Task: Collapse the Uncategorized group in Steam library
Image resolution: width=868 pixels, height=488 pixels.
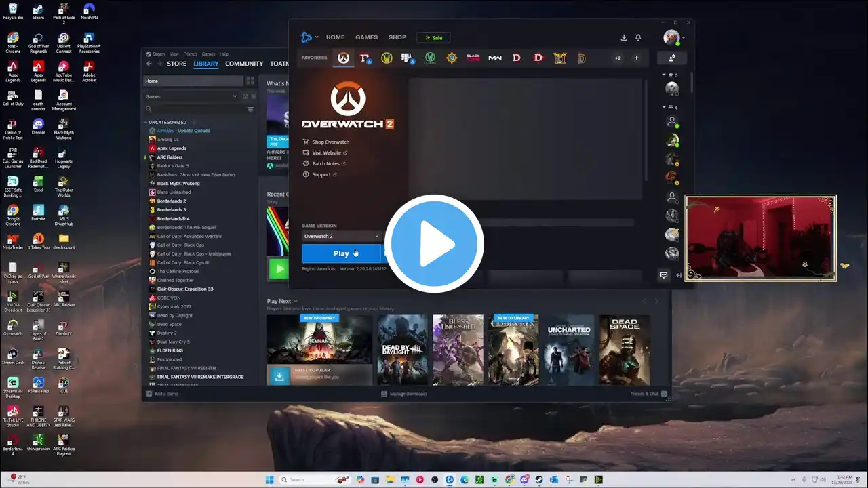Action: [145, 123]
